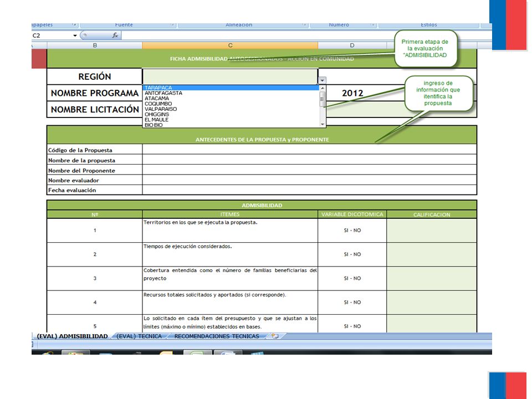Click the ITEMES column header
This screenshot has height=399, width=532.
[x=230, y=214]
